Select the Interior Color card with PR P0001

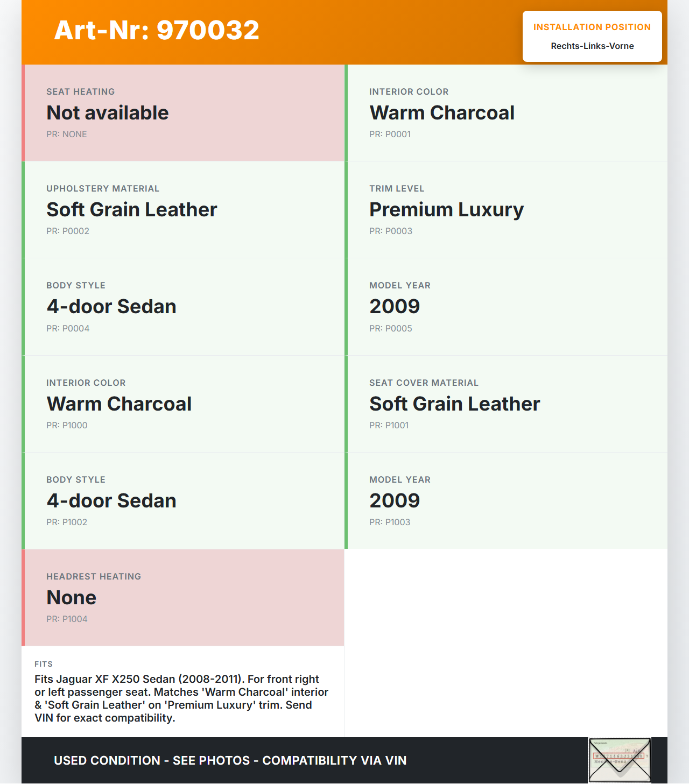tap(507, 113)
